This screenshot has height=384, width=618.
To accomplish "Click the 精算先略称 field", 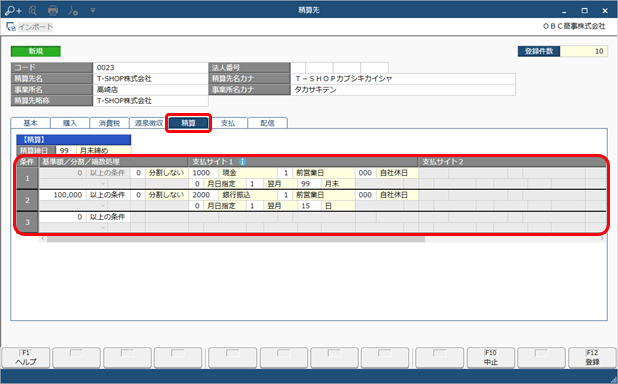I will point(151,101).
